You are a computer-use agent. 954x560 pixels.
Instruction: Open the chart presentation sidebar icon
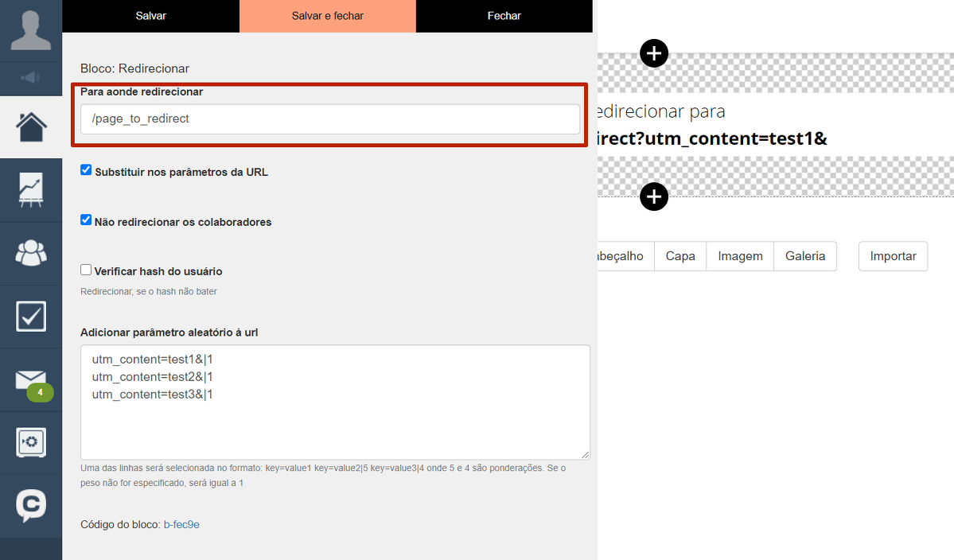(x=30, y=190)
